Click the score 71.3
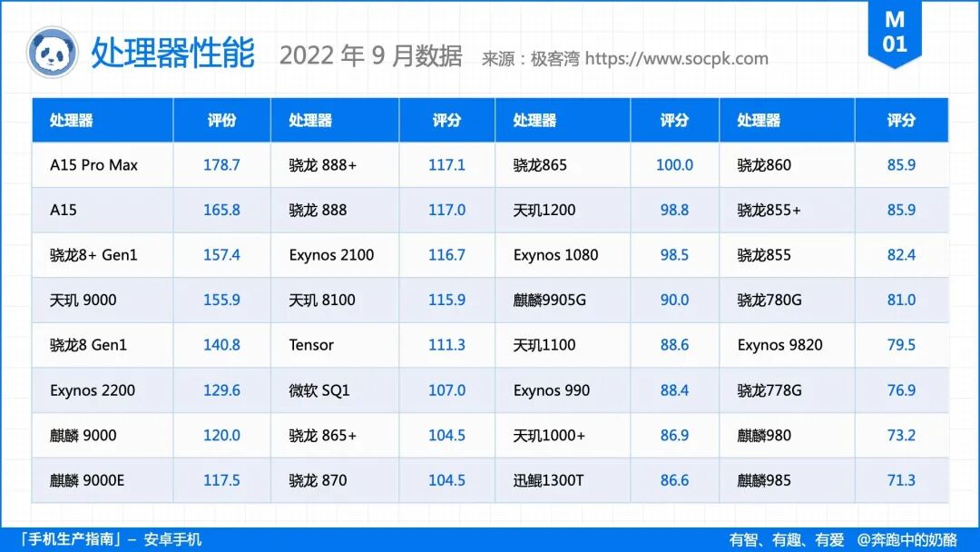The image size is (980, 552). (901, 480)
